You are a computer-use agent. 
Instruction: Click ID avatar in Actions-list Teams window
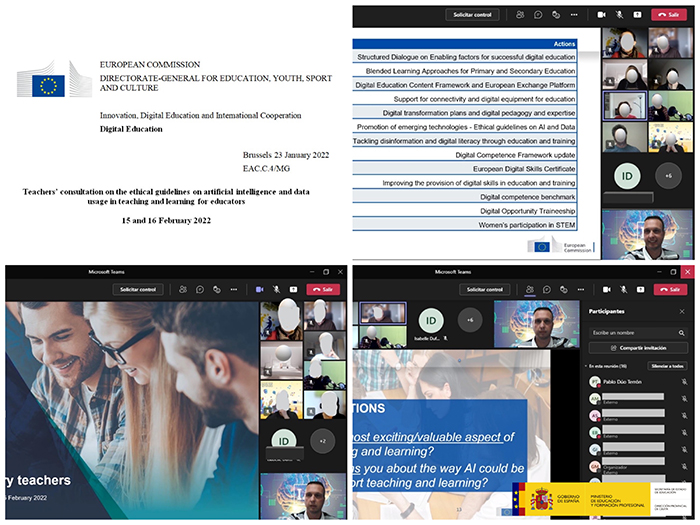click(627, 176)
